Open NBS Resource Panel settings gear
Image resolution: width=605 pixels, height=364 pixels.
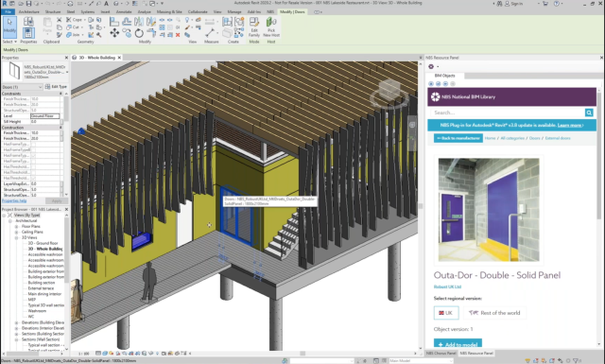(x=431, y=66)
